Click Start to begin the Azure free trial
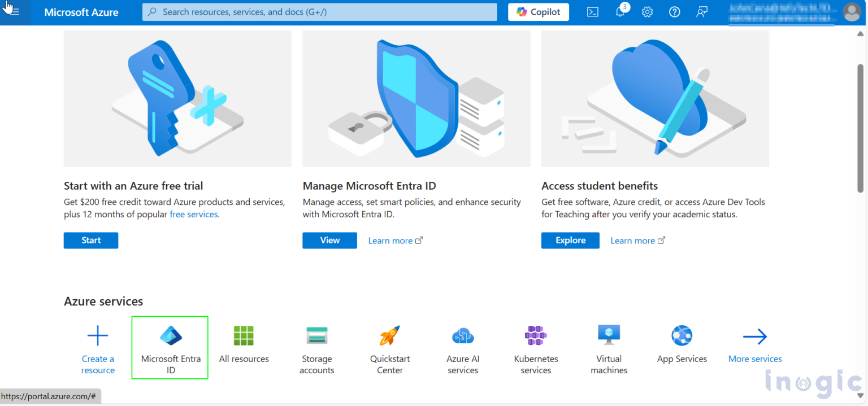868x406 pixels. point(90,240)
